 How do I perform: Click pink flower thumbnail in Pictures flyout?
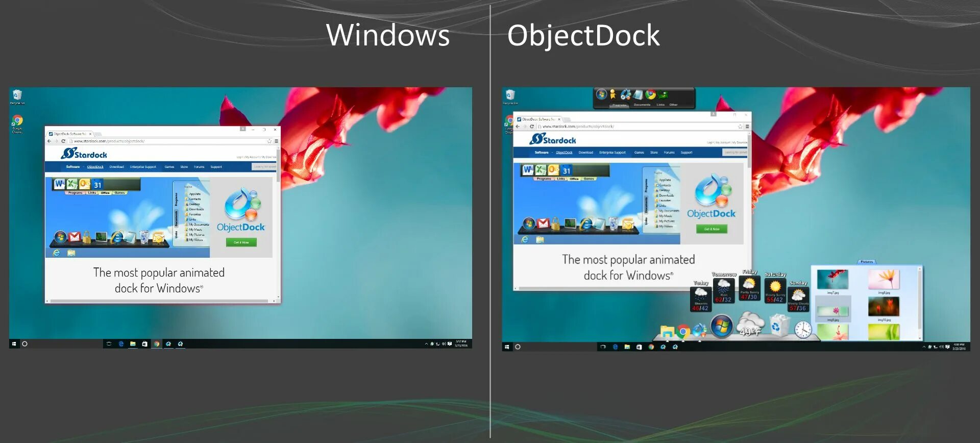coord(832,311)
